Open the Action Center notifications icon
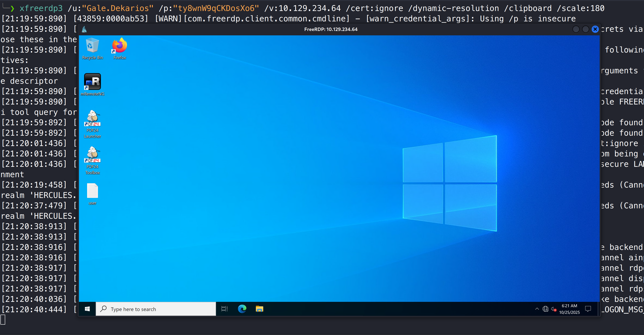The width and height of the screenshot is (644, 335). [x=588, y=309]
